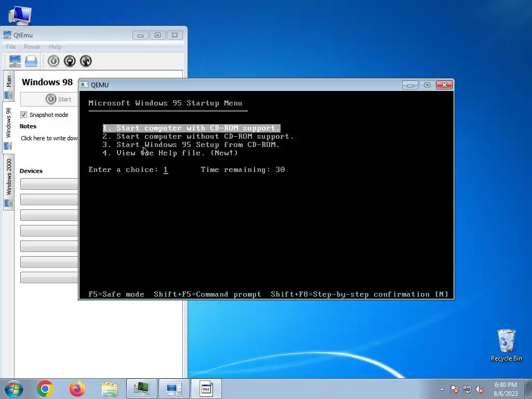Click 'Start Windows 95 Setup from CD-ROM' line
This screenshot has height=399, width=532.
click(x=191, y=144)
